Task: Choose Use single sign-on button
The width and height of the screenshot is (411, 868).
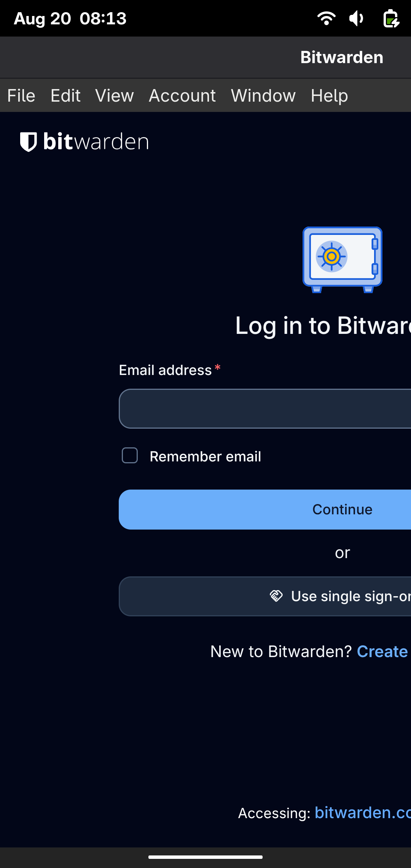Action: [x=265, y=596]
